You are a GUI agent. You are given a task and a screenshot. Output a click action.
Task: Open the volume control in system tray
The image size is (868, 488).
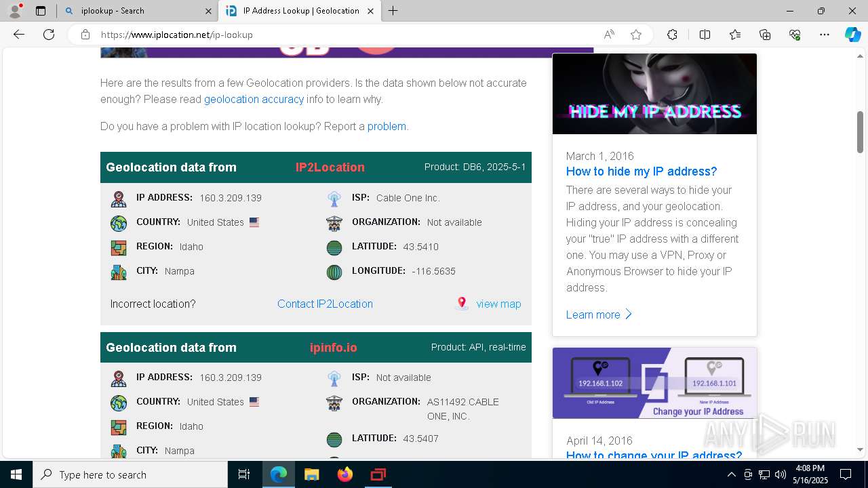click(780, 474)
